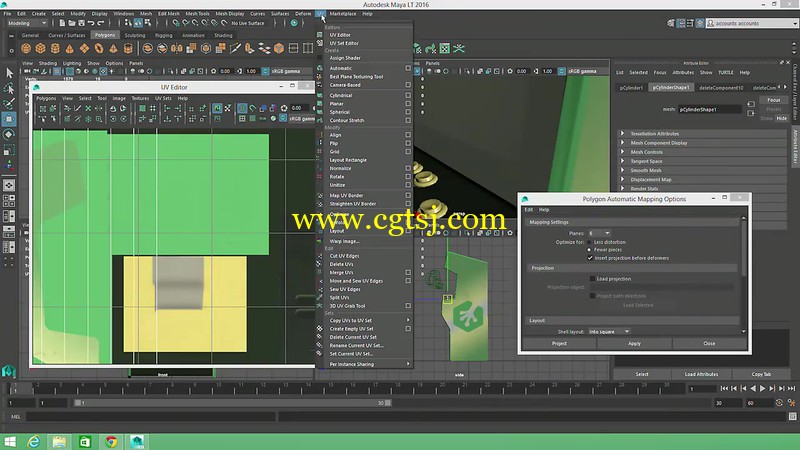
Task: Select the Fewer pieces radio button
Action: tap(589, 250)
